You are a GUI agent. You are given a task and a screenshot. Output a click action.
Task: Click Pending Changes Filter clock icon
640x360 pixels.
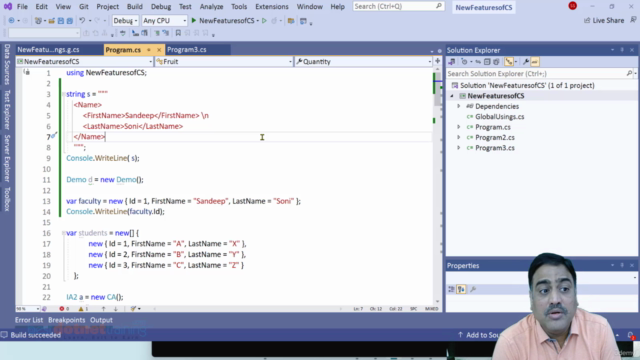[x=464, y=62]
